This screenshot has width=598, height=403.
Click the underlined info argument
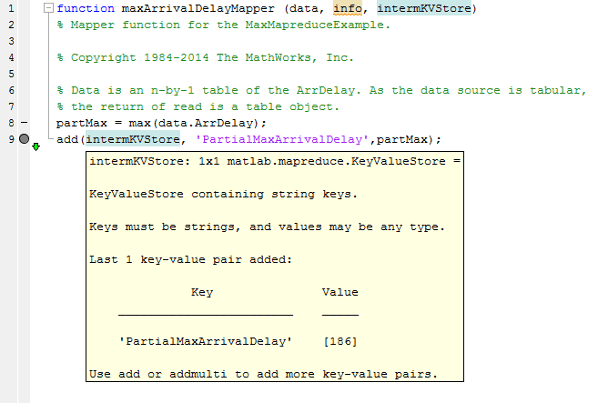tap(347, 8)
